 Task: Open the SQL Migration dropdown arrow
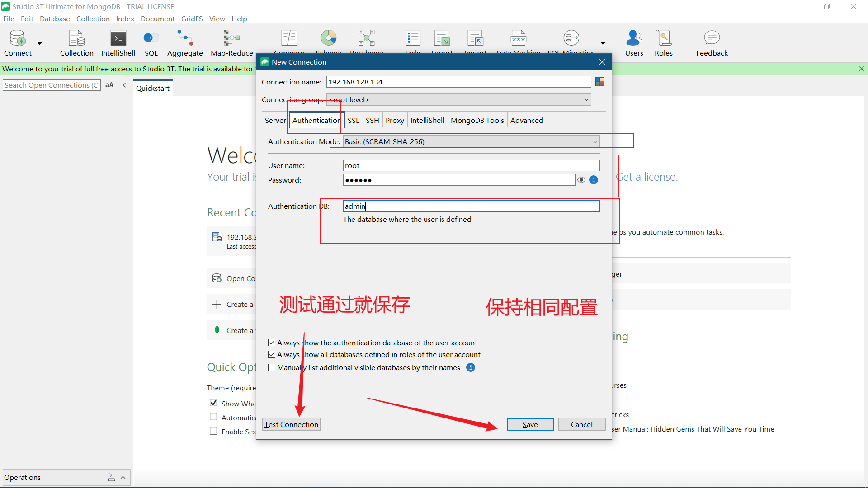(x=603, y=43)
